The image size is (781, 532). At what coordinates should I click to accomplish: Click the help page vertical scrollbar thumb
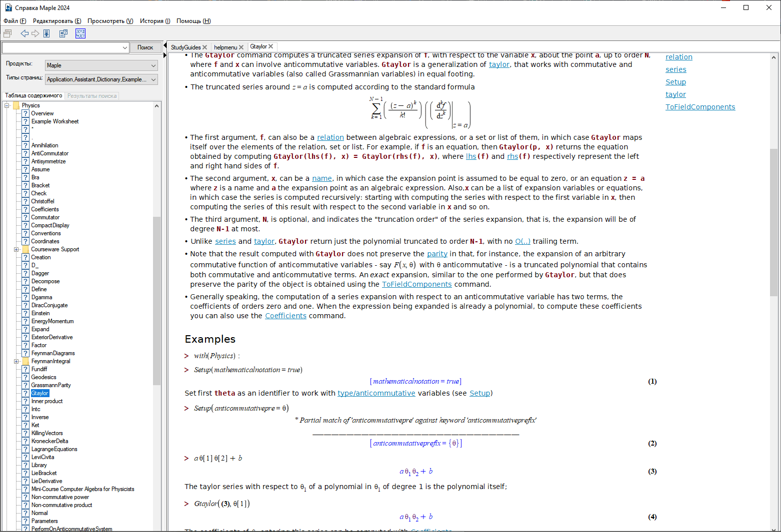click(x=774, y=222)
